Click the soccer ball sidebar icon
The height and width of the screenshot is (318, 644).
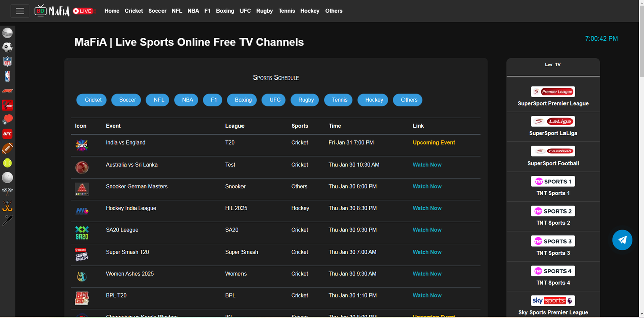point(7,47)
